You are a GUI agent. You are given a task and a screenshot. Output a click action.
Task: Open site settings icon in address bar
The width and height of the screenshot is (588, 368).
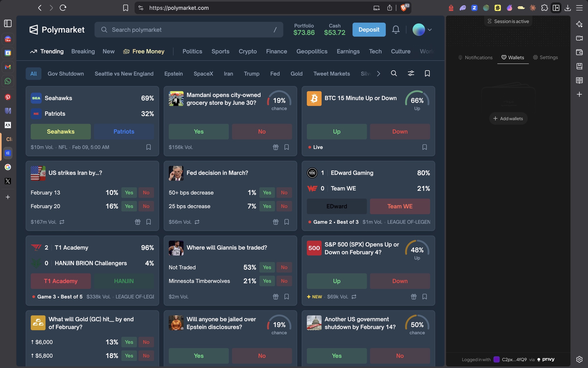[141, 8]
